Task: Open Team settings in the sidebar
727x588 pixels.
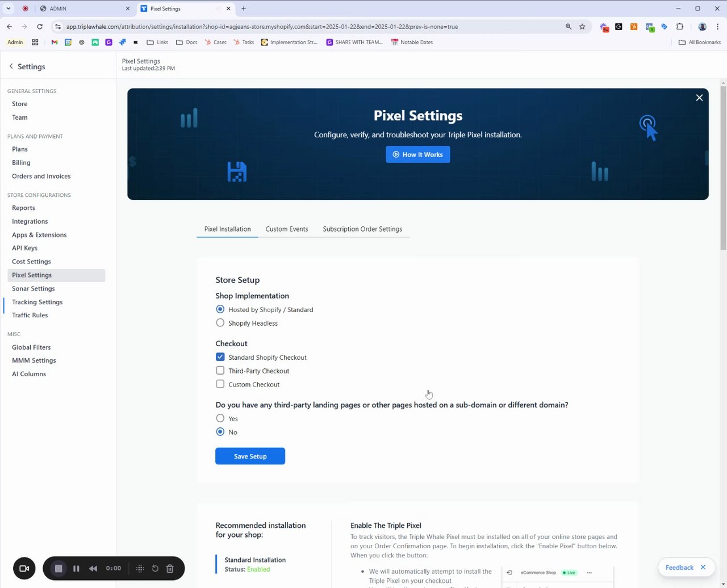Action: point(20,117)
